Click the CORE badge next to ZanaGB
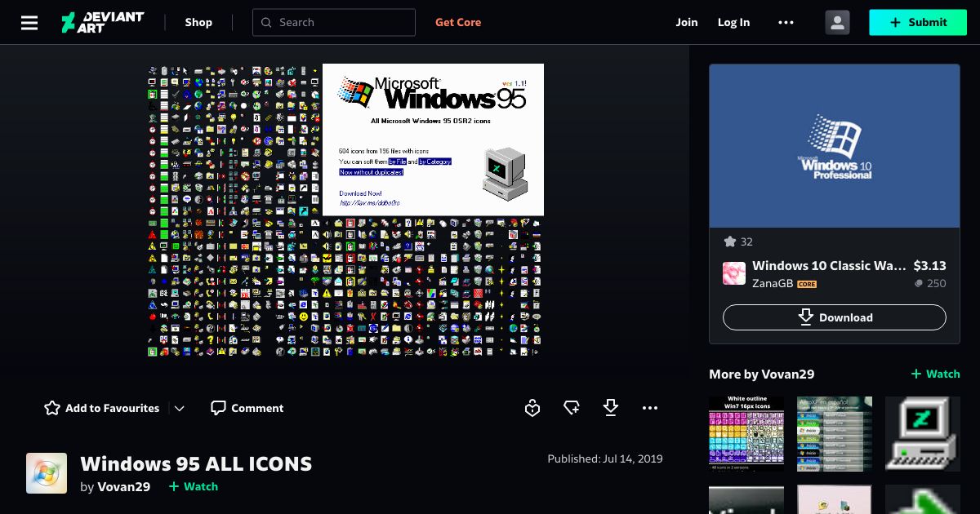Screen dimensions: 980x514 [x=807, y=284]
